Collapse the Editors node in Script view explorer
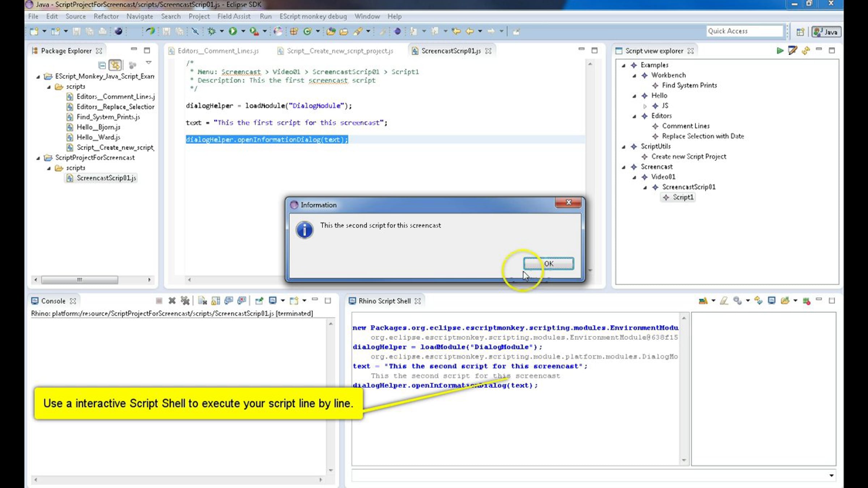The width and height of the screenshot is (868, 488). click(x=634, y=116)
